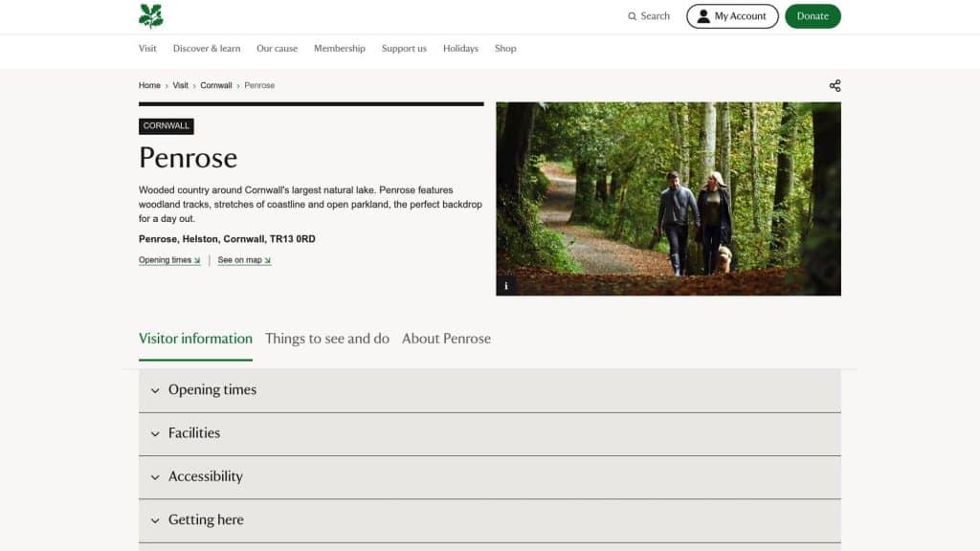Switch to the Things to see and do tab
Viewport: 980px width, 551px height.
point(327,339)
